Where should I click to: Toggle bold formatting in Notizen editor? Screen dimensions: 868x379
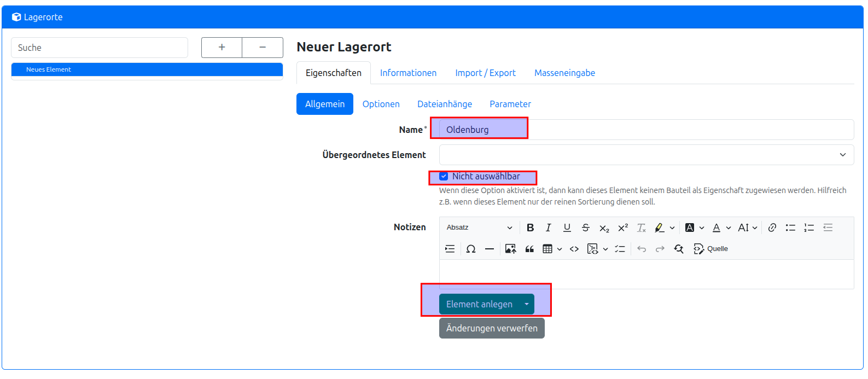click(530, 228)
